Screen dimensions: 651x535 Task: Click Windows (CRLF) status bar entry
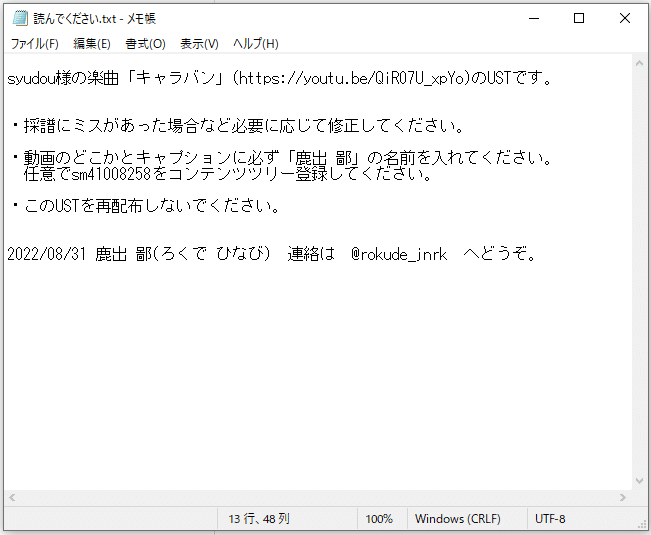(458, 519)
